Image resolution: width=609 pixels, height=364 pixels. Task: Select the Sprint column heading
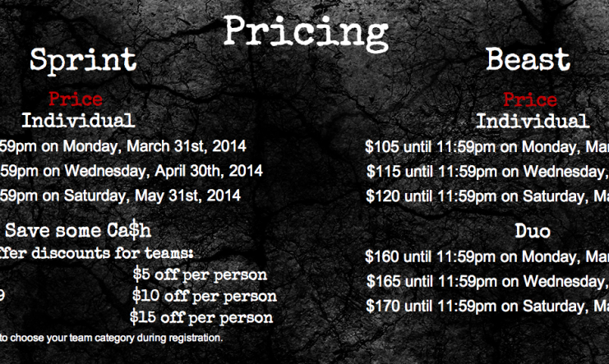click(x=83, y=60)
